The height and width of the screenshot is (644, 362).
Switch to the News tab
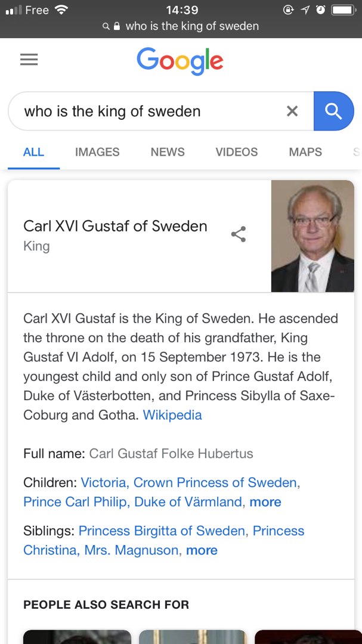pos(168,152)
